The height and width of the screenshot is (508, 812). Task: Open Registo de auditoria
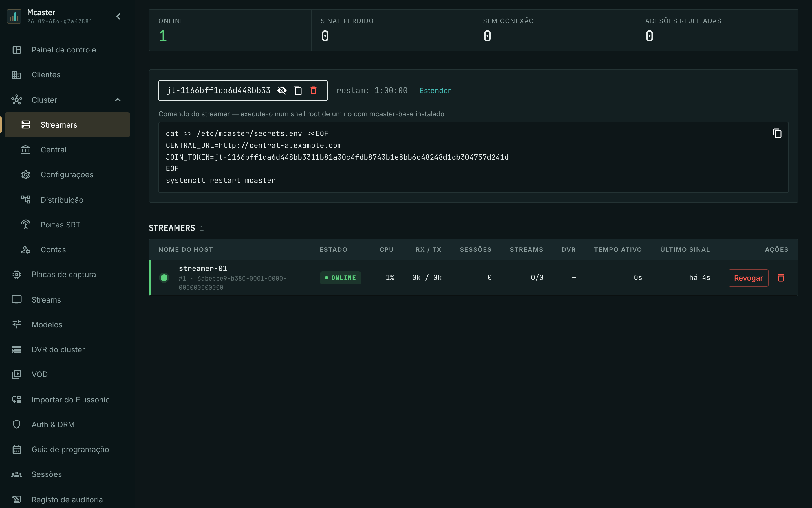pos(67,499)
